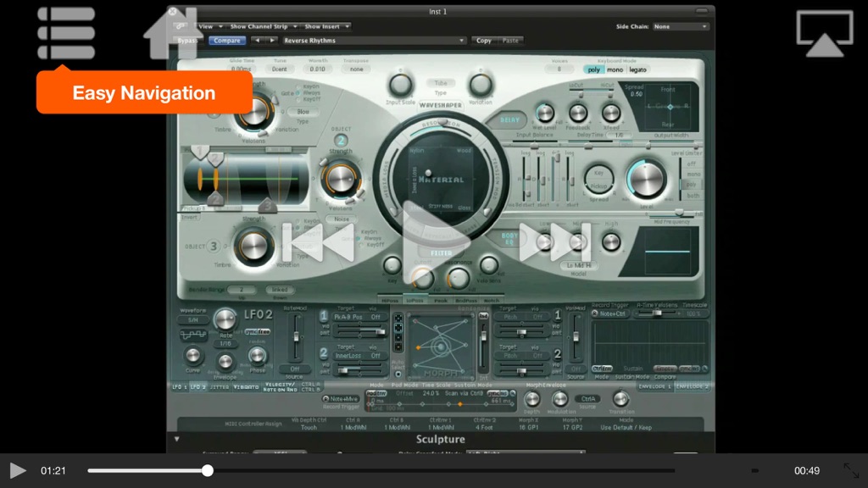
Task: Open Object 2 Noise type menu
Action: click(x=342, y=219)
